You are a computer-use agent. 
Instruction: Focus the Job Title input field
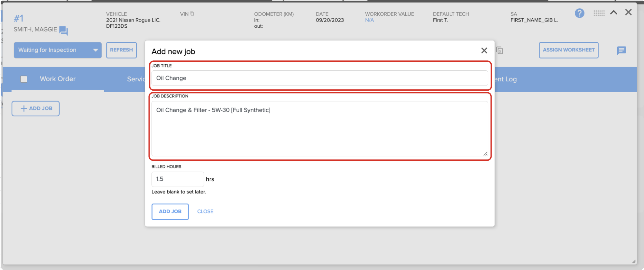(320, 78)
